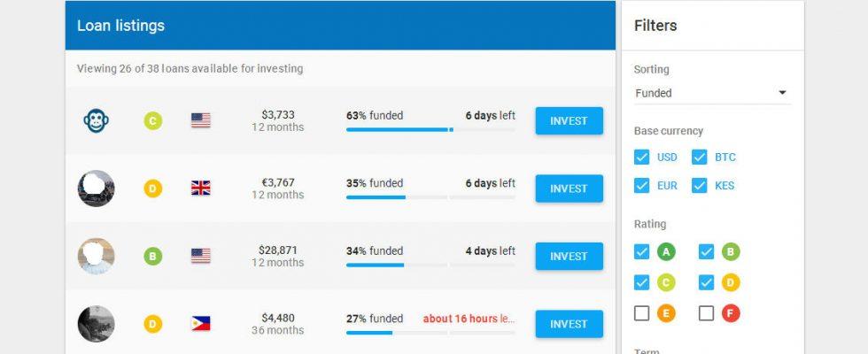The image size is (868, 354).
Task: Invest in the $28,871 loan
Action: [569, 256]
